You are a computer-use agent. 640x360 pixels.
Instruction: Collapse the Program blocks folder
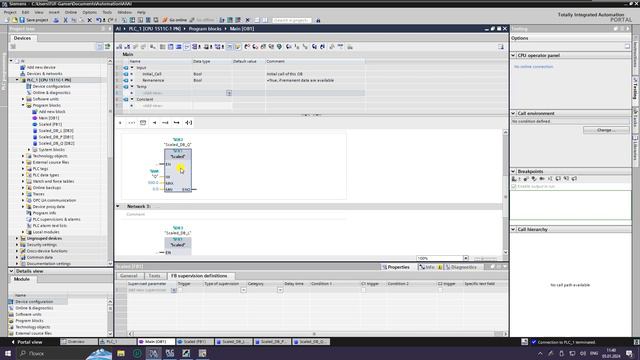click(x=23, y=105)
